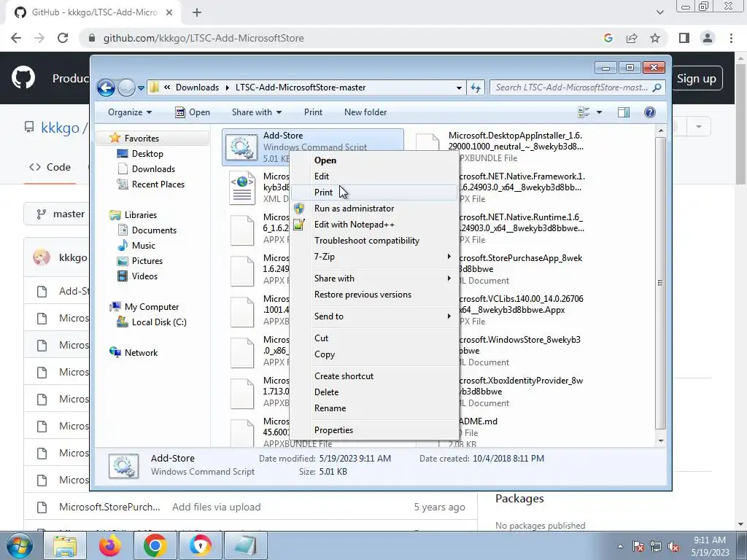Open the Organize dropdown menu
747x560 pixels.
(x=130, y=112)
